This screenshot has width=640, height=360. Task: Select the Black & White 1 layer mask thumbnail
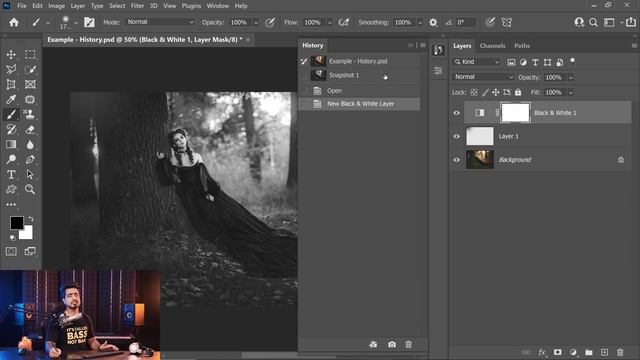coord(515,113)
